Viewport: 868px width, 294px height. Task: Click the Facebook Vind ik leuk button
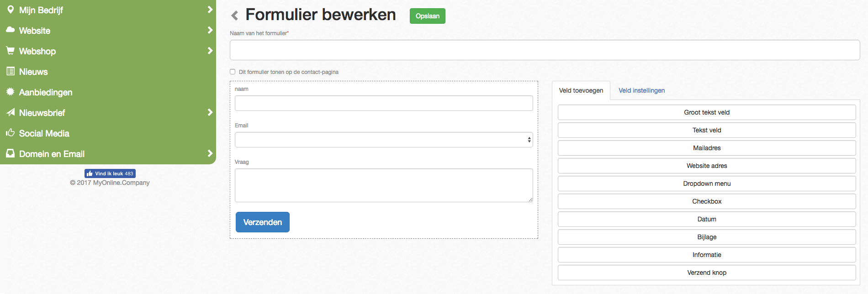tap(110, 173)
